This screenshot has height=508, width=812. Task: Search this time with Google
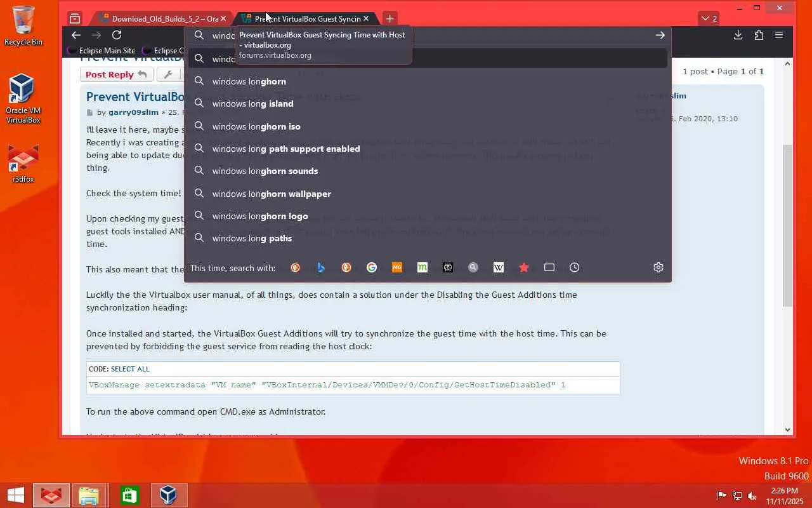click(372, 267)
